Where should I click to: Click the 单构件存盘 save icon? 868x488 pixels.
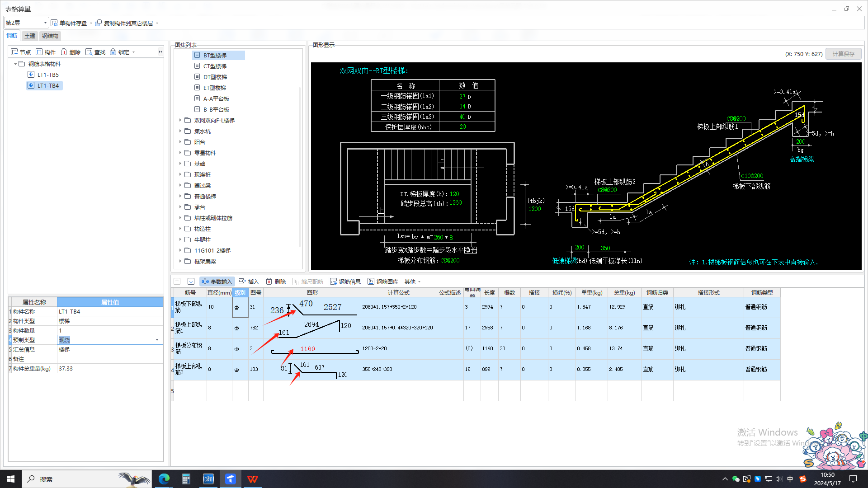(x=54, y=23)
